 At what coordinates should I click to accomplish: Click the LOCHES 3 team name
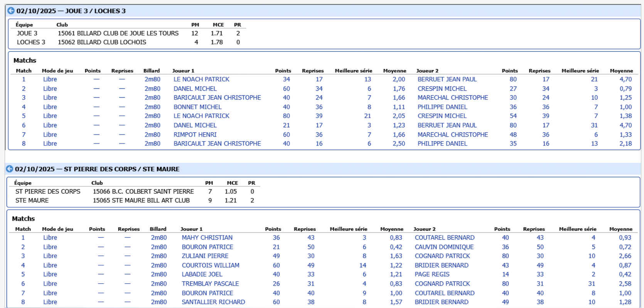(31, 42)
